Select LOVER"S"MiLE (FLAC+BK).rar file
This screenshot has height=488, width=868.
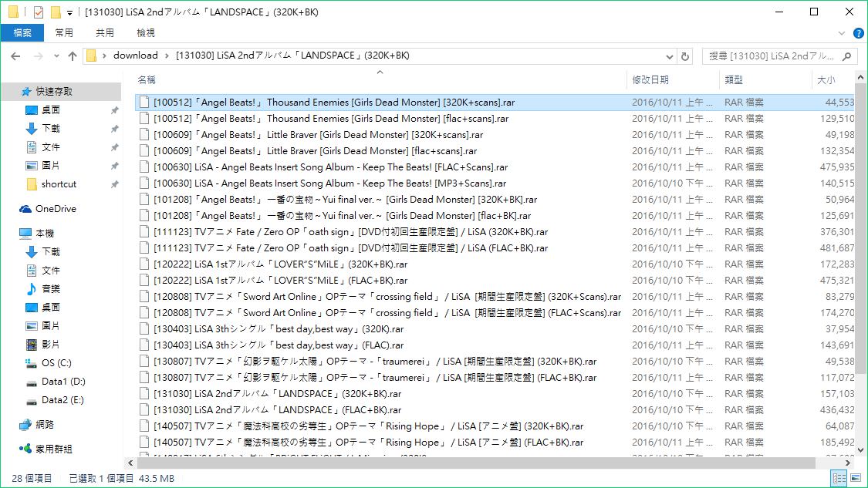click(x=280, y=281)
